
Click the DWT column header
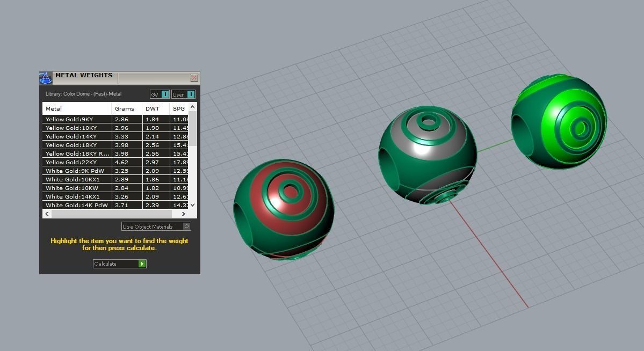[x=156, y=109]
